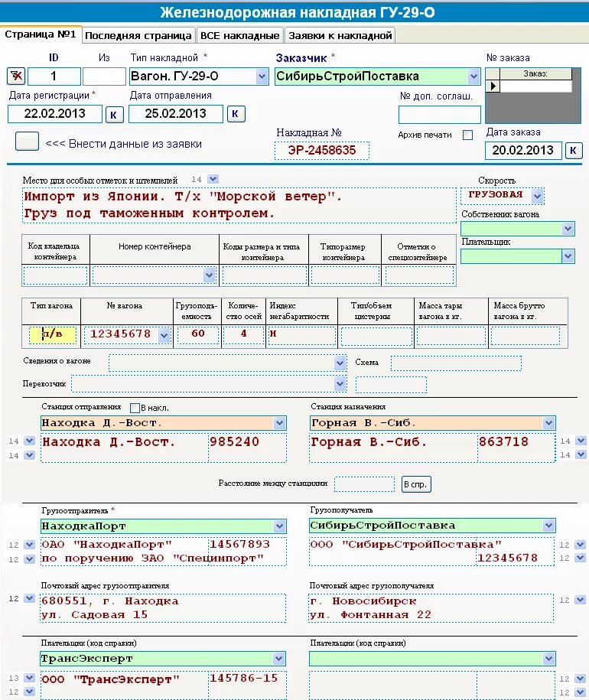Click the Расстояние между станциями field
The width and height of the screenshot is (589, 700).
click(x=365, y=484)
